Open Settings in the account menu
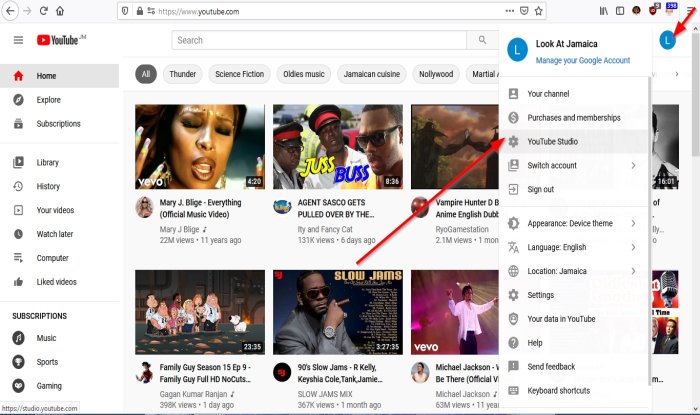700x415 pixels. 541,295
